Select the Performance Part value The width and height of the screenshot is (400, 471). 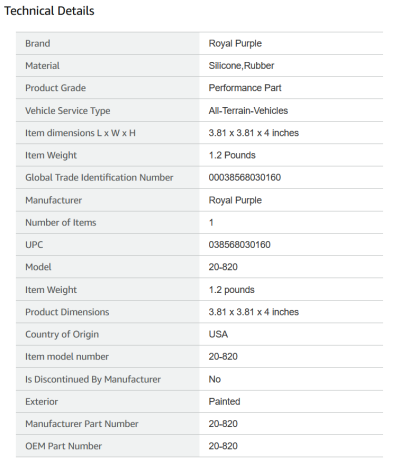tap(245, 88)
